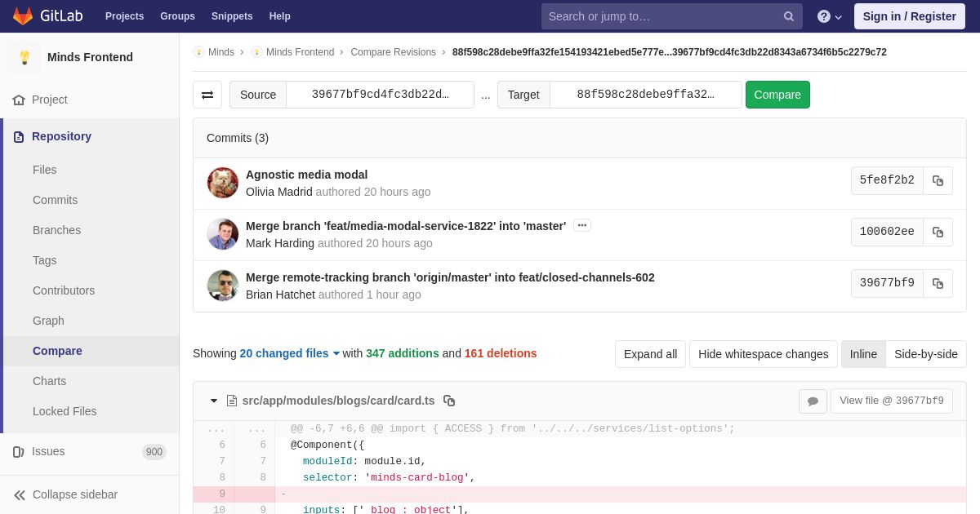Click Minds breadcrumb link
The height and width of the screenshot is (514, 980).
tap(221, 52)
